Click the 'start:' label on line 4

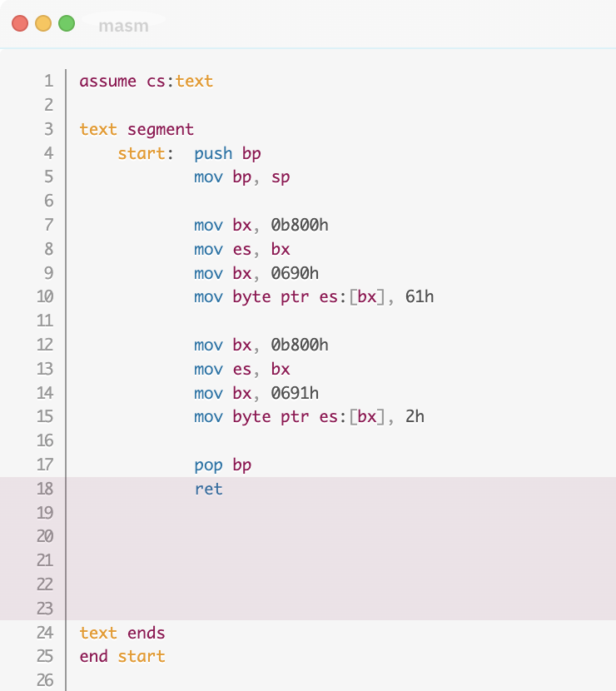tap(146, 153)
